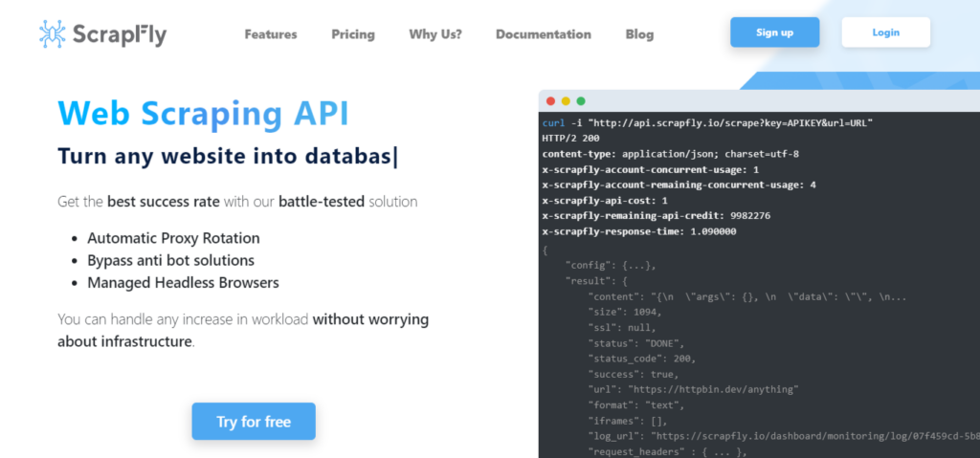Click the "config": {...} JSON line
980x458 pixels.
[x=611, y=266]
